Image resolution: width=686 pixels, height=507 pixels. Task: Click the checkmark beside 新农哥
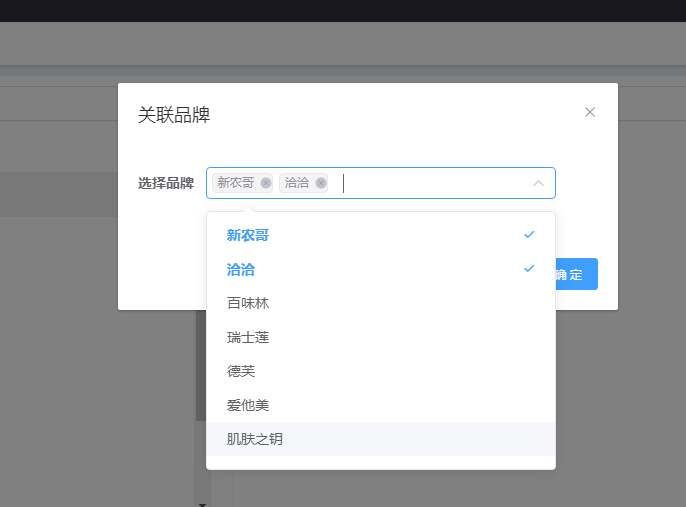529,235
